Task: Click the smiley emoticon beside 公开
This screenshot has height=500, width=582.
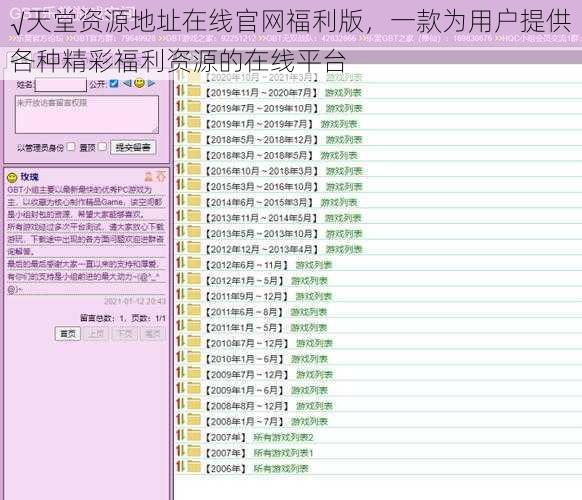Action: click(x=140, y=83)
